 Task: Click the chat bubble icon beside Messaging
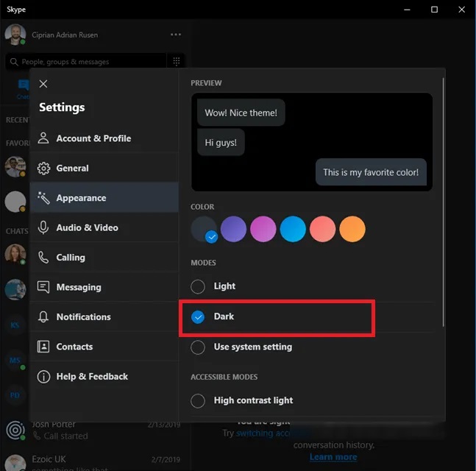point(43,287)
